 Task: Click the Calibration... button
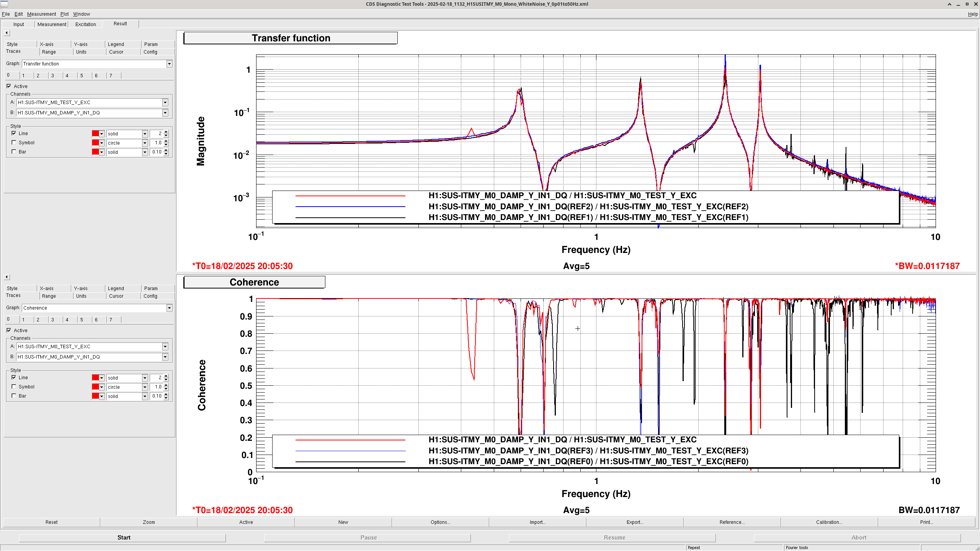coord(829,522)
